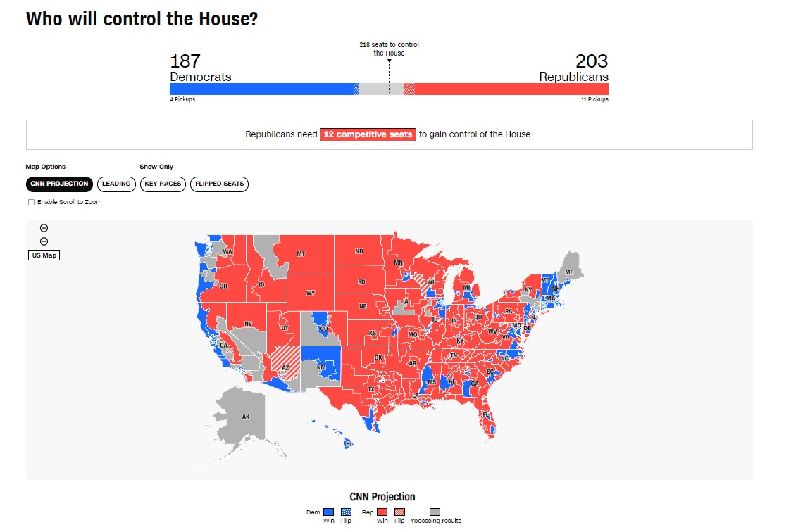Click the zoom in plus icon
This screenshot has width=791, height=532.
[x=44, y=228]
